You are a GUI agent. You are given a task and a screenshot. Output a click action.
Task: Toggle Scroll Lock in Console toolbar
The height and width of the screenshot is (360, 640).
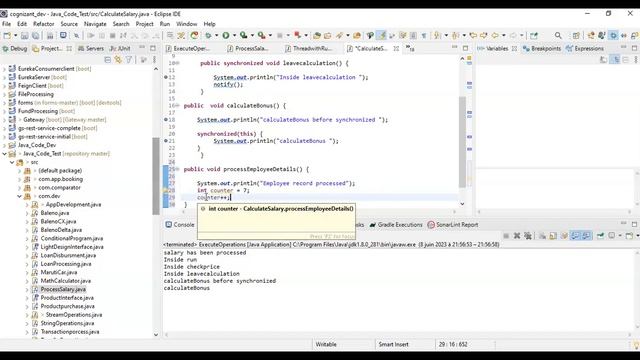click(553, 236)
